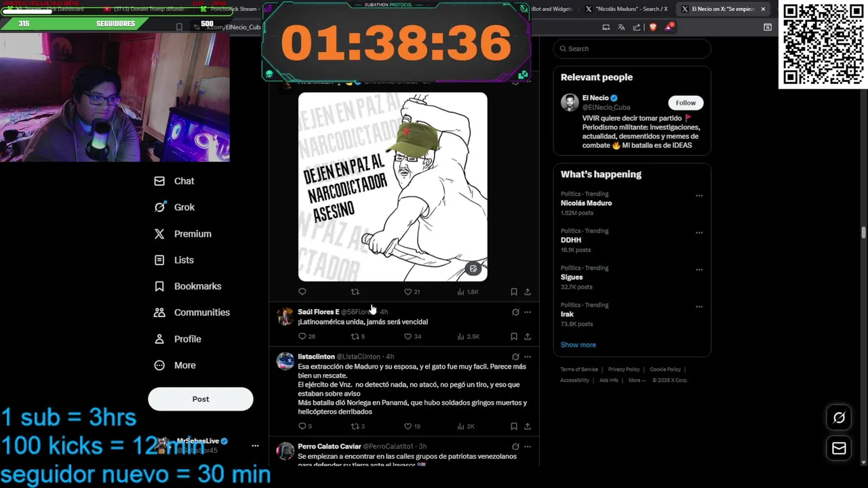
Task: Click the Search input field
Action: tap(632, 49)
